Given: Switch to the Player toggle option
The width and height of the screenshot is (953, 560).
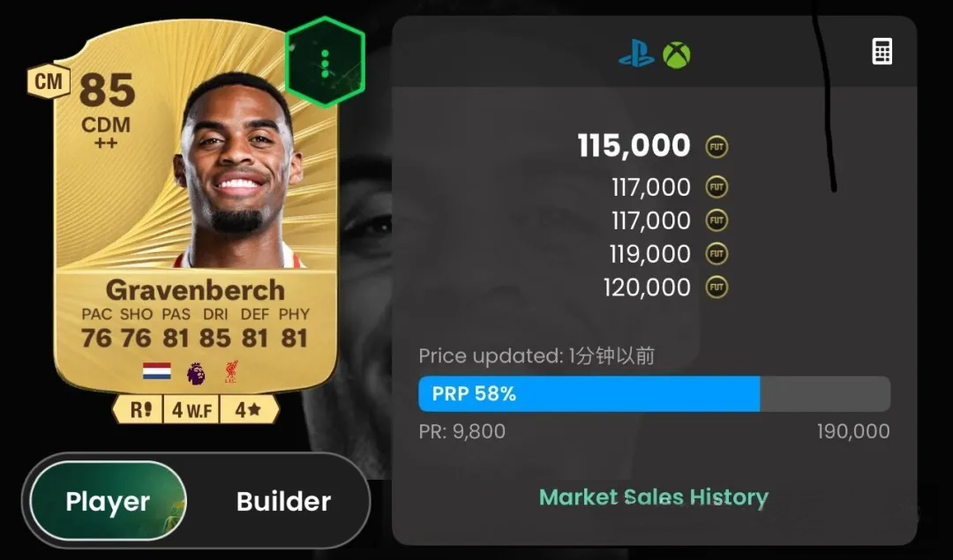Looking at the screenshot, I should (109, 501).
